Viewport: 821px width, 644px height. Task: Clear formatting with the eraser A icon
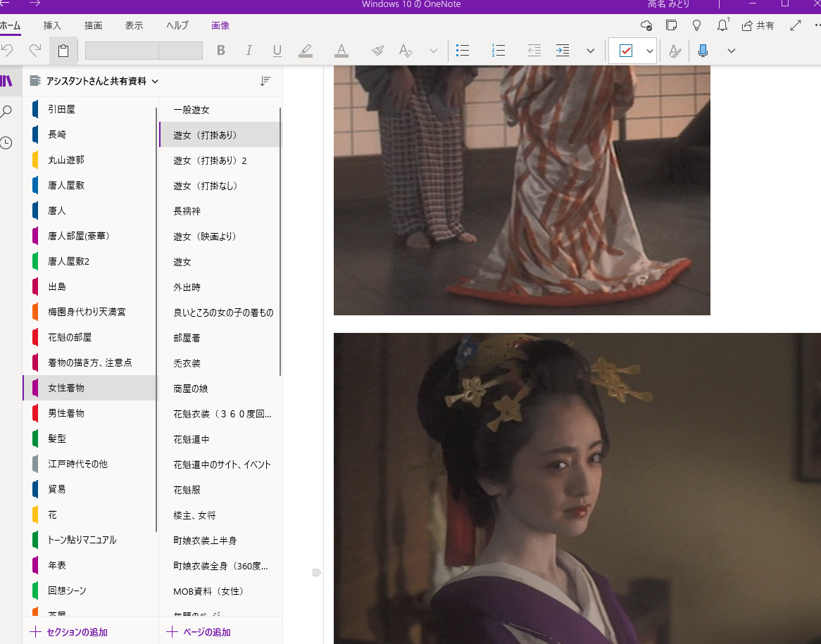pyautogui.click(x=406, y=50)
